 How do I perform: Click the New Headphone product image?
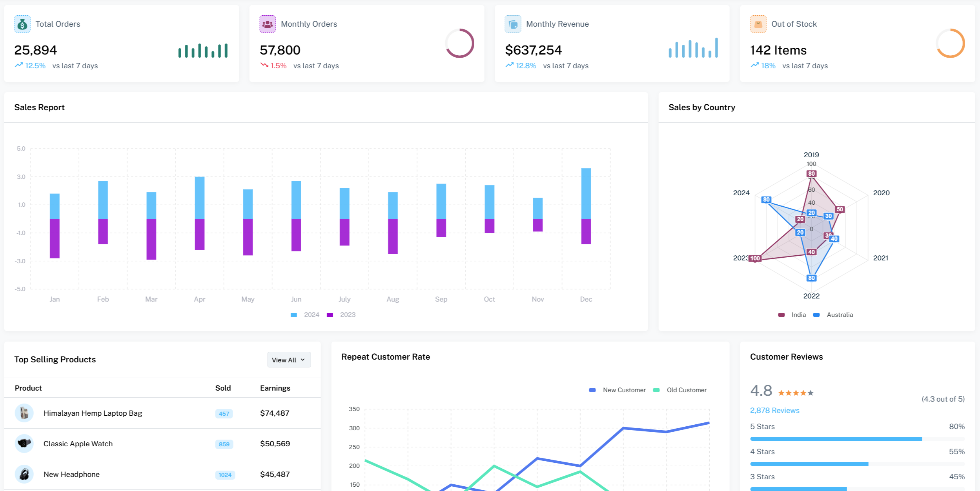coord(24,474)
